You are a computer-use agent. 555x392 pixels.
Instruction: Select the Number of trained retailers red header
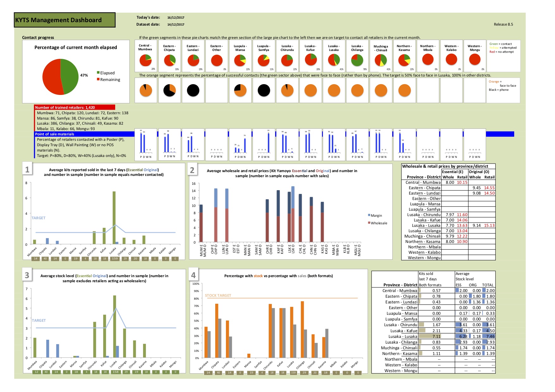pos(75,108)
